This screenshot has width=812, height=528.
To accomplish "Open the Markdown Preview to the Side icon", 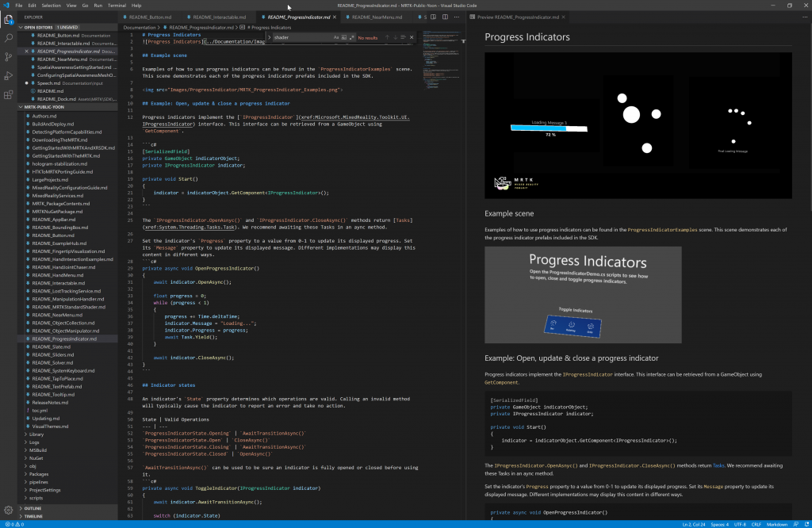I will click(x=434, y=17).
